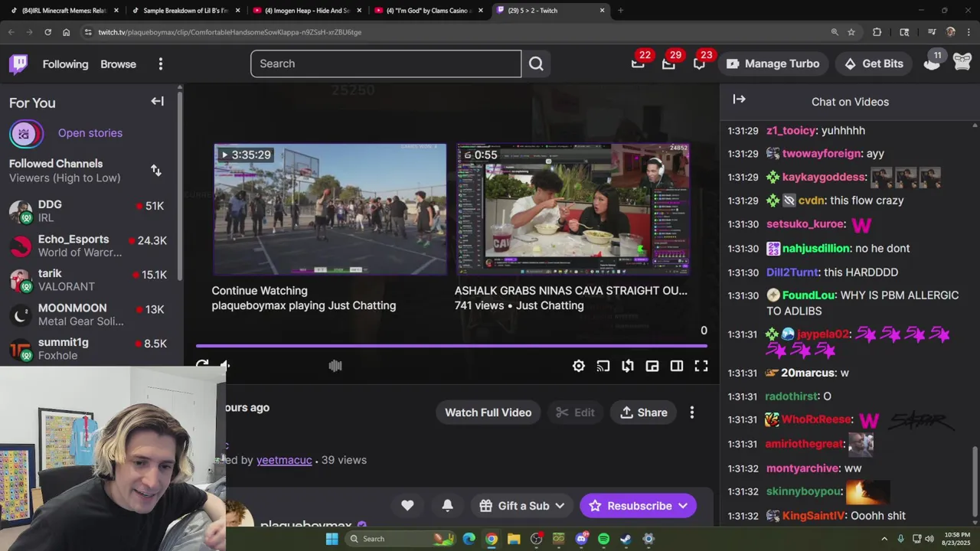Bookmark this page with star icon
This screenshot has height=551, width=980.
pos(851,32)
